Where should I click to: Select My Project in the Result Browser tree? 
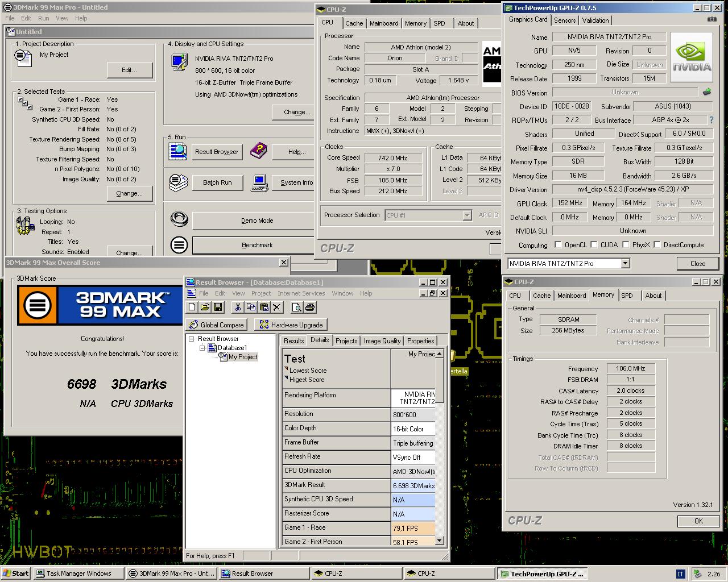tap(243, 357)
